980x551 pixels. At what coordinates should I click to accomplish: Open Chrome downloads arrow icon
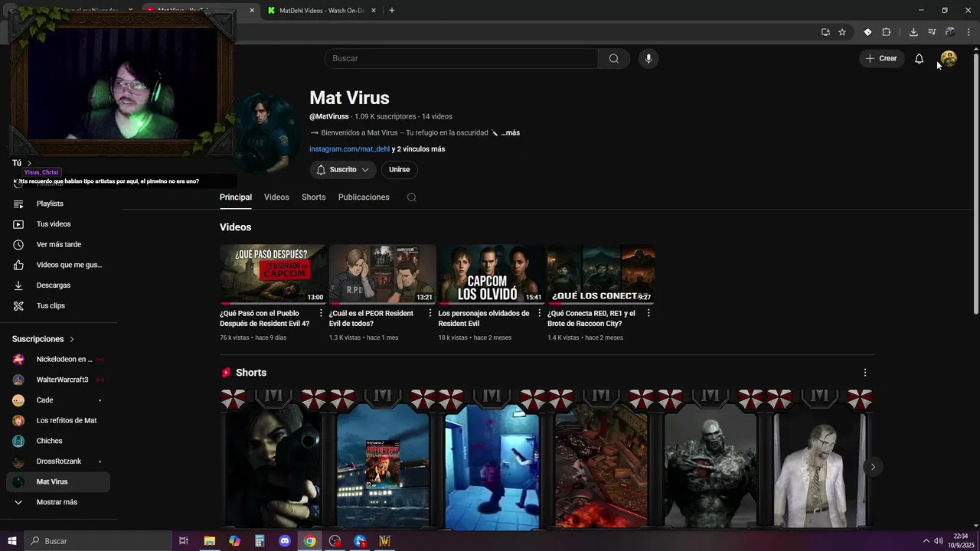(x=913, y=32)
